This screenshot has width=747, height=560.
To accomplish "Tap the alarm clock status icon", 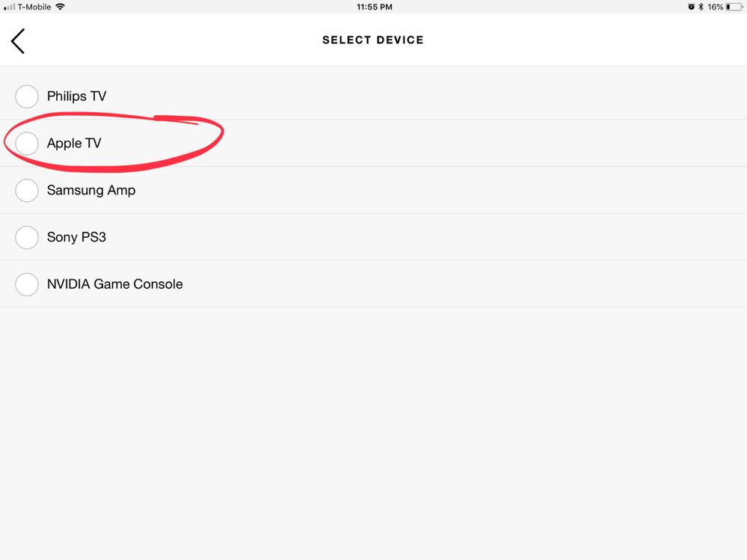I will click(x=691, y=7).
